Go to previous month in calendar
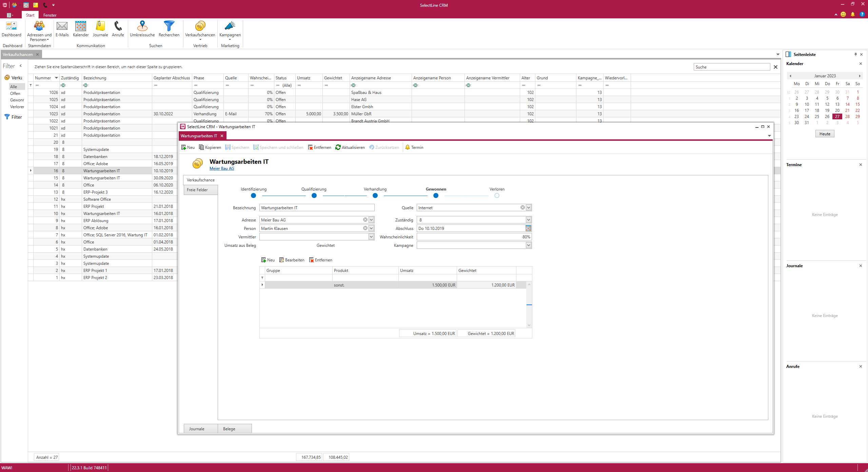Image resolution: width=868 pixels, height=472 pixels. pyautogui.click(x=790, y=76)
